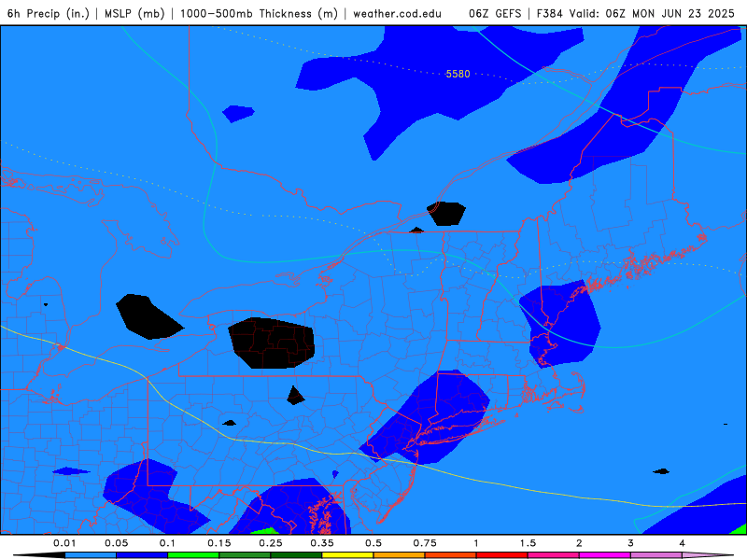Click the '6h Precip (in.)' title text
Screen dimensions: 747x560
(49, 13)
